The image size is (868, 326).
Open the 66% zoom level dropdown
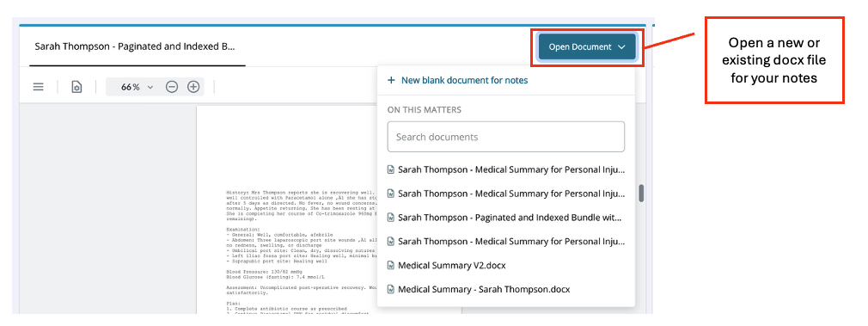click(137, 87)
